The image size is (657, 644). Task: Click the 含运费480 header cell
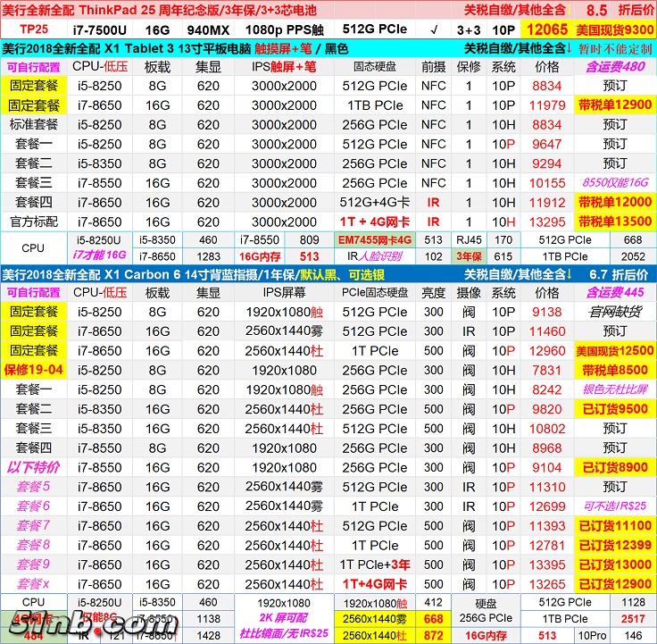615,67
